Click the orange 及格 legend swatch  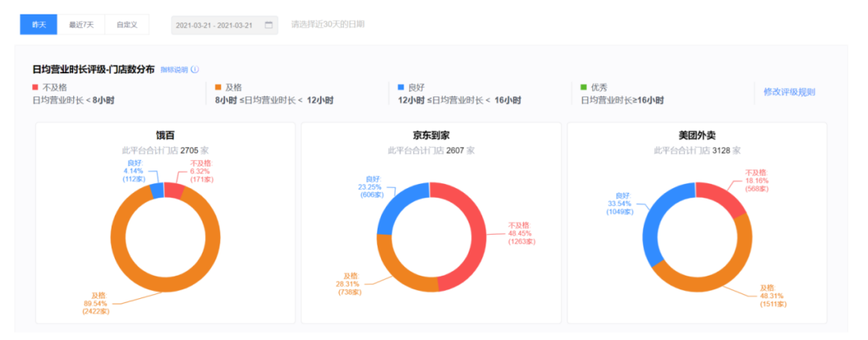pos(218,88)
